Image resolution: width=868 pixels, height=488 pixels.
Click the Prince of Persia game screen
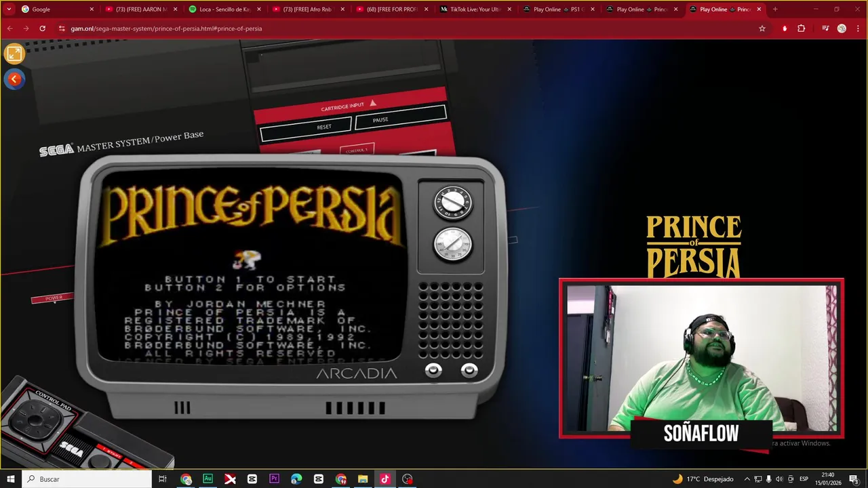pyautogui.click(x=251, y=266)
